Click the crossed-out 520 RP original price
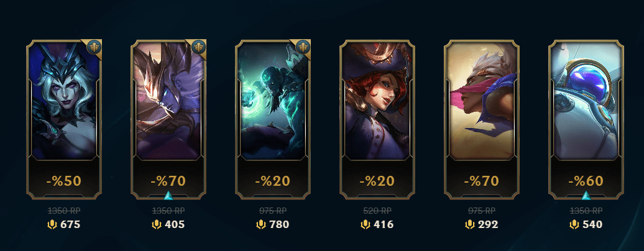Screen dimensions: 644x251 point(377,211)
